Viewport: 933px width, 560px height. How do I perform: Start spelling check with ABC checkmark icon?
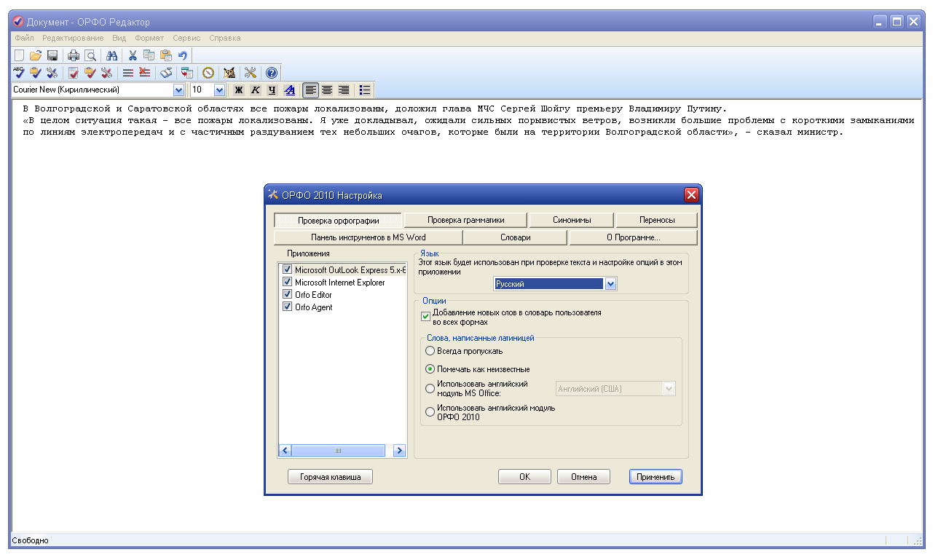(x=19, y=73)
